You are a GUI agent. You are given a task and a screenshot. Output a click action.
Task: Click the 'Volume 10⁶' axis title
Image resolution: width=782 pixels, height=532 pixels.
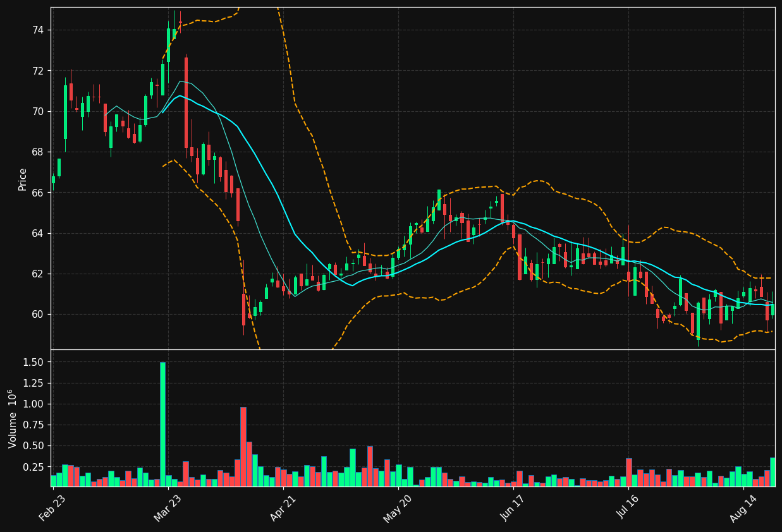point(13,418)
